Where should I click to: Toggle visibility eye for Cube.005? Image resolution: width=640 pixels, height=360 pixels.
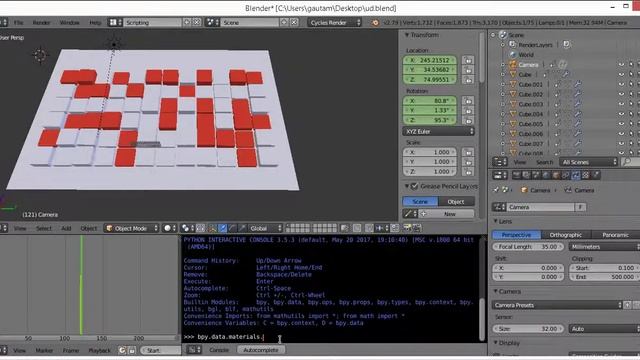[621, 124]
